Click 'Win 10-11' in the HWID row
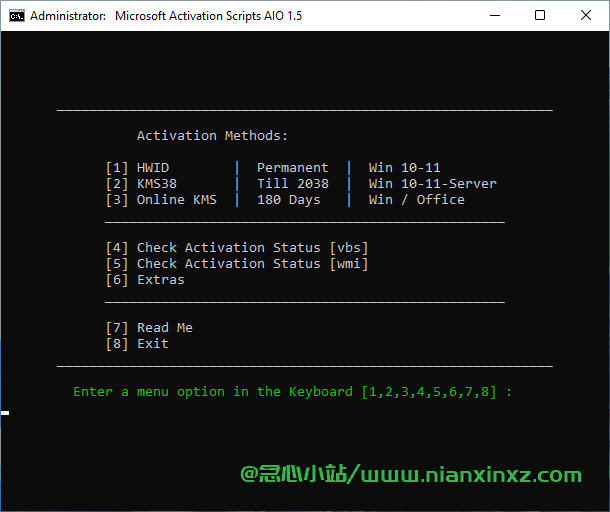 point(404,168)
